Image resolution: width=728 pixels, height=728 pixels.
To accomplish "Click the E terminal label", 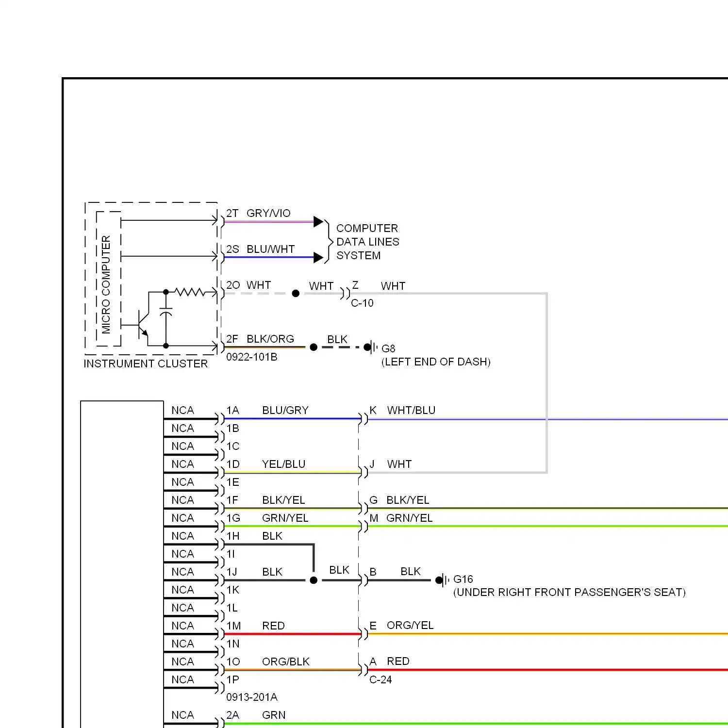I will pyautogui.click(x=373, y=625).
